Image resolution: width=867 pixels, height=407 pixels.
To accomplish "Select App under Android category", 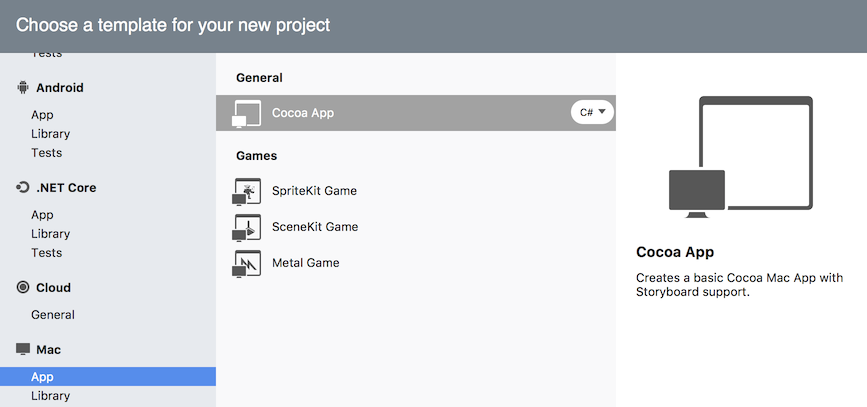I will 42,115.
